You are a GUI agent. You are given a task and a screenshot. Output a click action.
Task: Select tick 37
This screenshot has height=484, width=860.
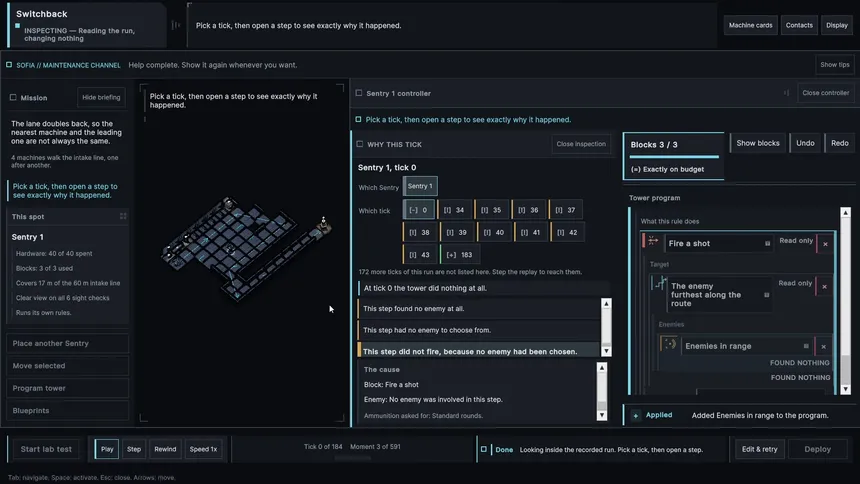pos(565,210)
